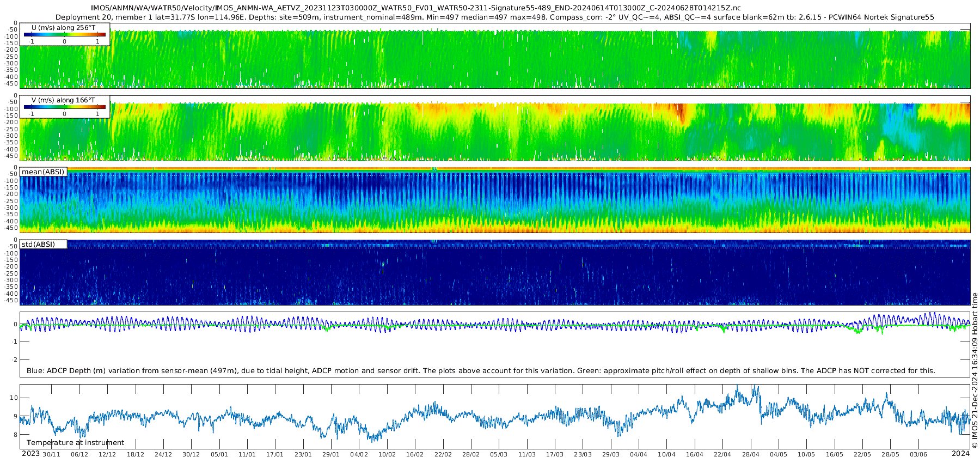Select the mean(ABSI) panel label

pos(43,172)
